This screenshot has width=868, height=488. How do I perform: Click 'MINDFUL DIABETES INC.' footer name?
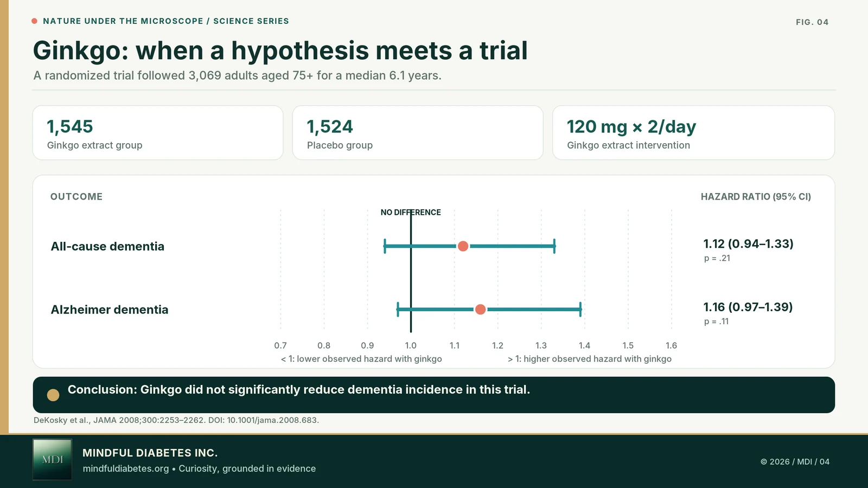coord(150,453)
